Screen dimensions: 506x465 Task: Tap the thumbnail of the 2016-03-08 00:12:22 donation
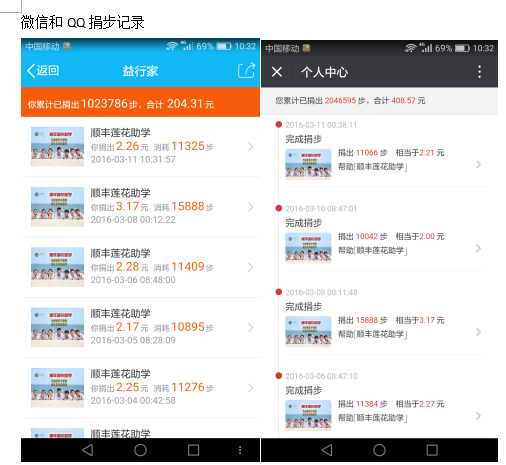point(57,207)
